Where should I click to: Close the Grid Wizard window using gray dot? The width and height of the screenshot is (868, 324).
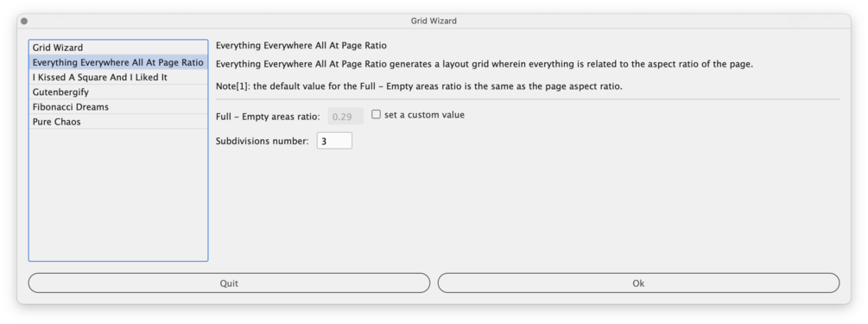pos(24,21)
